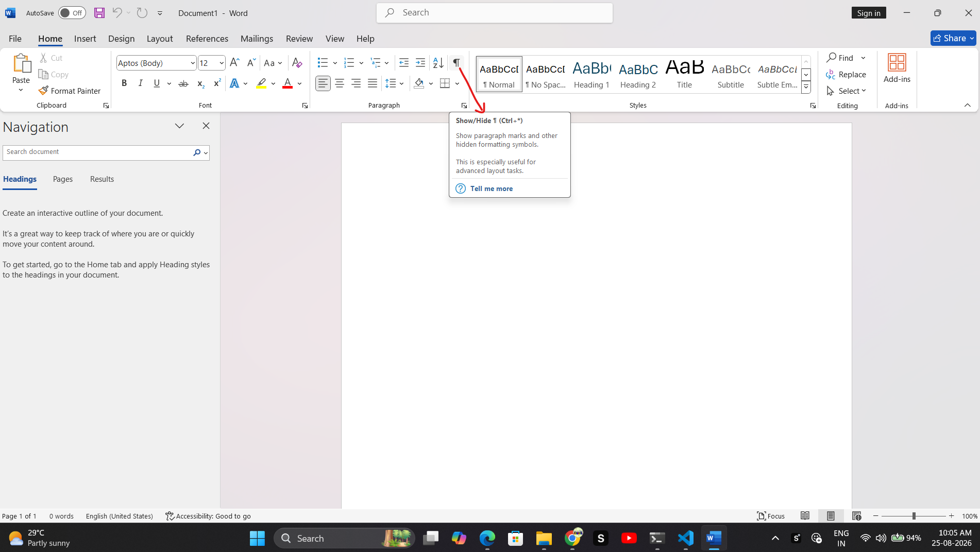980x552 pixels.
Task: Switch to the Insert tab
Action: [85, 39]
